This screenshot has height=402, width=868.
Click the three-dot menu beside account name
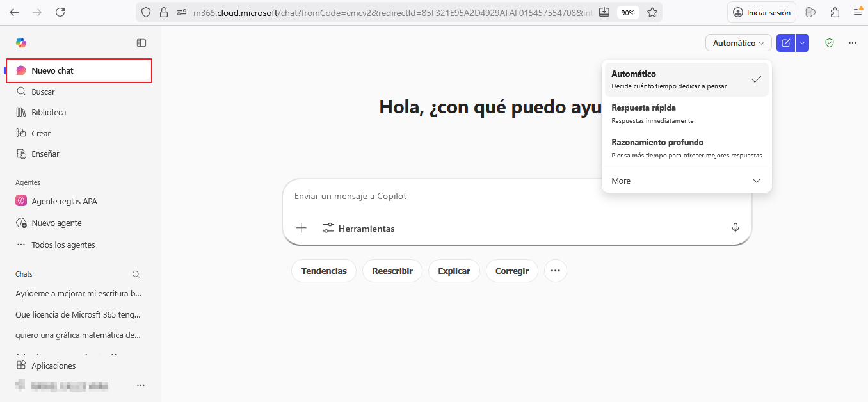[x=141, y=385]
